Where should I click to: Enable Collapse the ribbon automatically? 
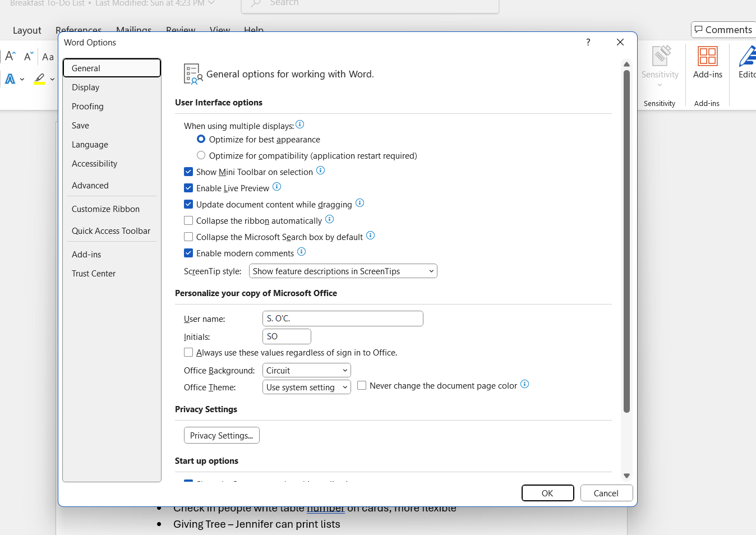(x=188, y=220)
